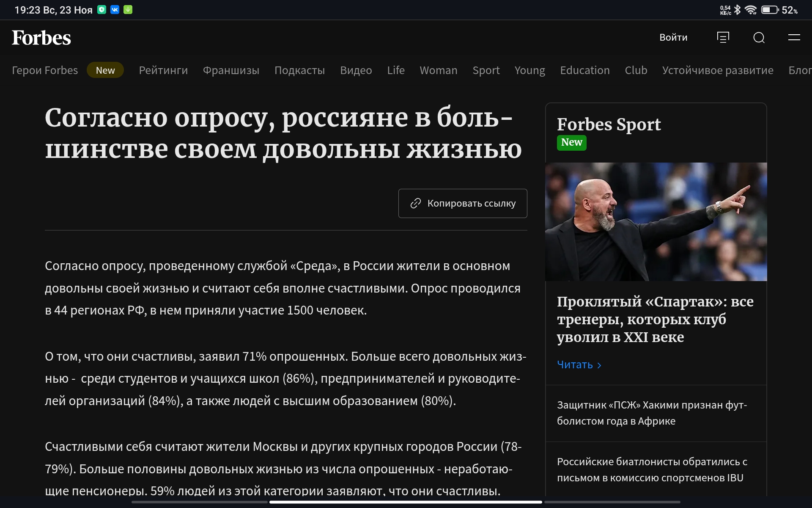Screen dimensions: 812x508
Task: Tap the Wi-Fi status icon
Action: [x=751, y=10]
